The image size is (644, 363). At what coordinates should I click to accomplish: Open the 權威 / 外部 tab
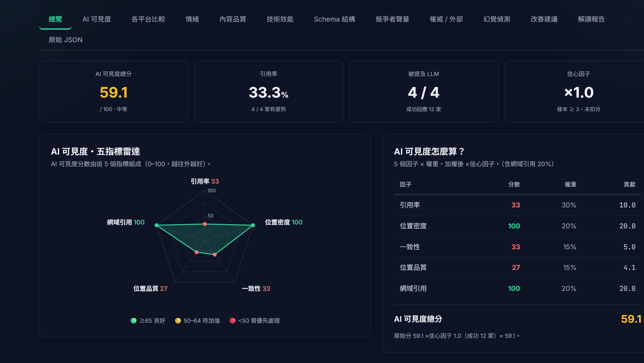pos(446,19)
